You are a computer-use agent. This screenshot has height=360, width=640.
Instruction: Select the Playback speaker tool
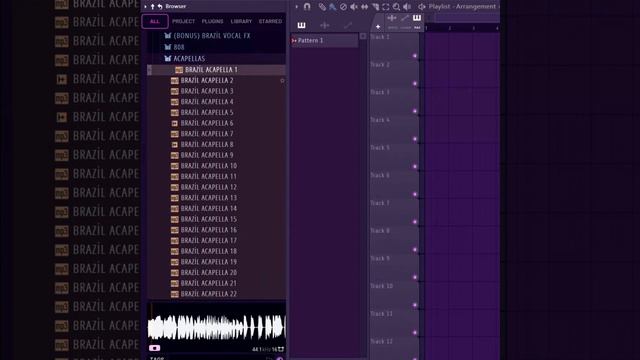click(x=407, y=7)
